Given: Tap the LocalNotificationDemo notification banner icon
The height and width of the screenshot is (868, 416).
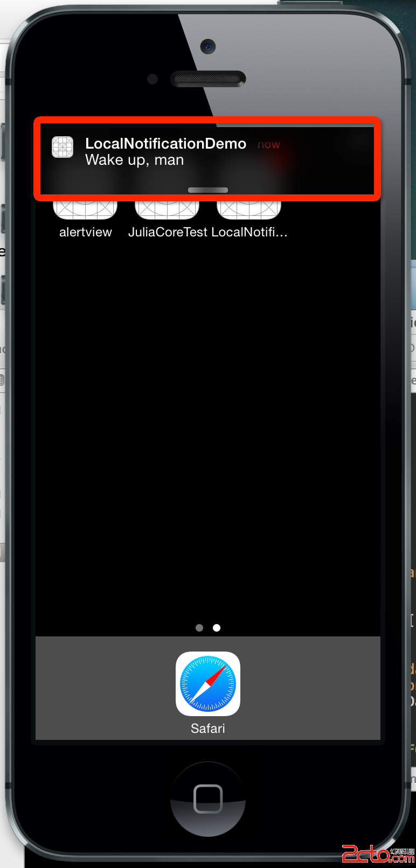Looking at the screenshot, I should click(x=63, y=147).
